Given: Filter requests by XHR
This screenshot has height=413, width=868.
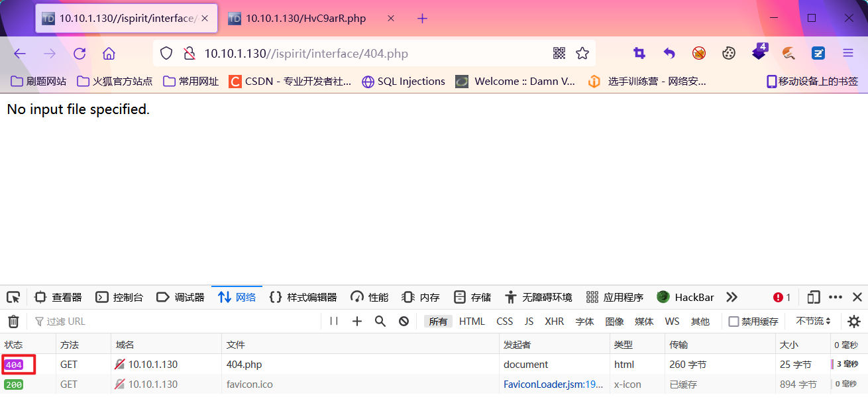Looking at the screenshot, I should tap(555, 322).
